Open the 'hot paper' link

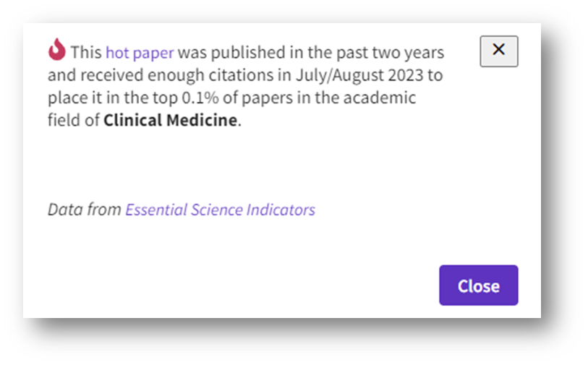point(140,52)
